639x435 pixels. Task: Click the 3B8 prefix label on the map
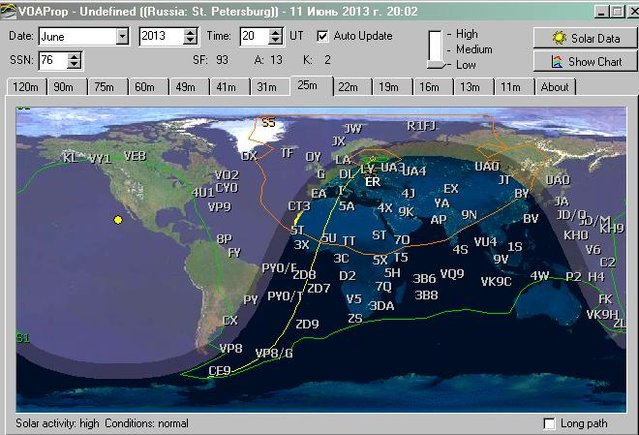pyautogui.click(x=426, y=295)
